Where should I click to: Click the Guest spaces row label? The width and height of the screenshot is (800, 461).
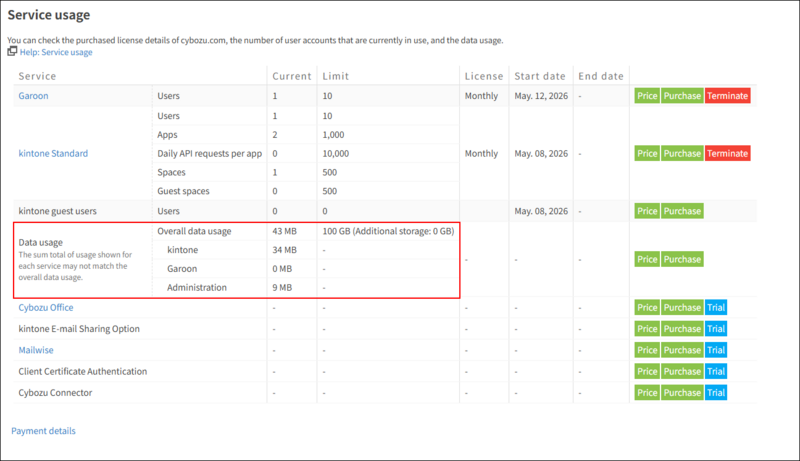183,191
